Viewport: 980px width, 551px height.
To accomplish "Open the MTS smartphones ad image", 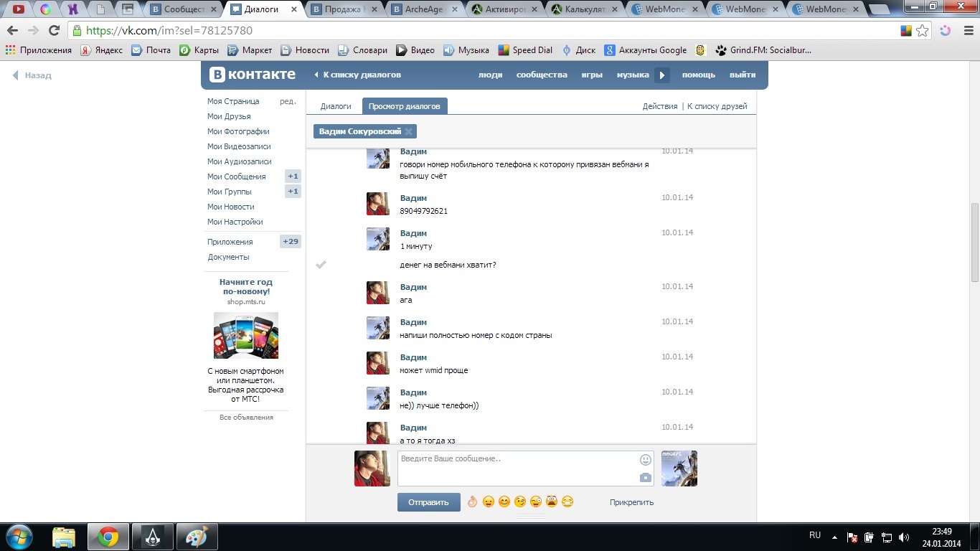I will [246, 336].
